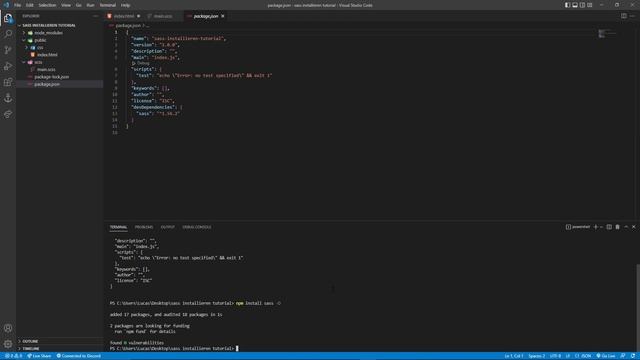Click the powershell terminal profile label
This screenshot has height=360, width=640.
point(578,227)
